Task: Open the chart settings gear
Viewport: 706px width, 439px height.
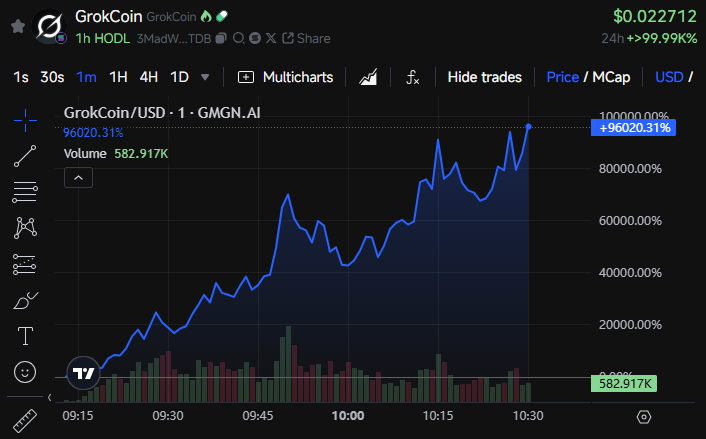Action: pos(644,416)
